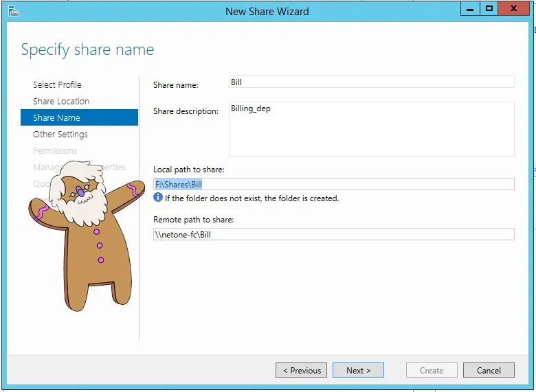Click the New Share Wizard title text
This screenshot has width=536, height=392.
(x=267, y=11)
